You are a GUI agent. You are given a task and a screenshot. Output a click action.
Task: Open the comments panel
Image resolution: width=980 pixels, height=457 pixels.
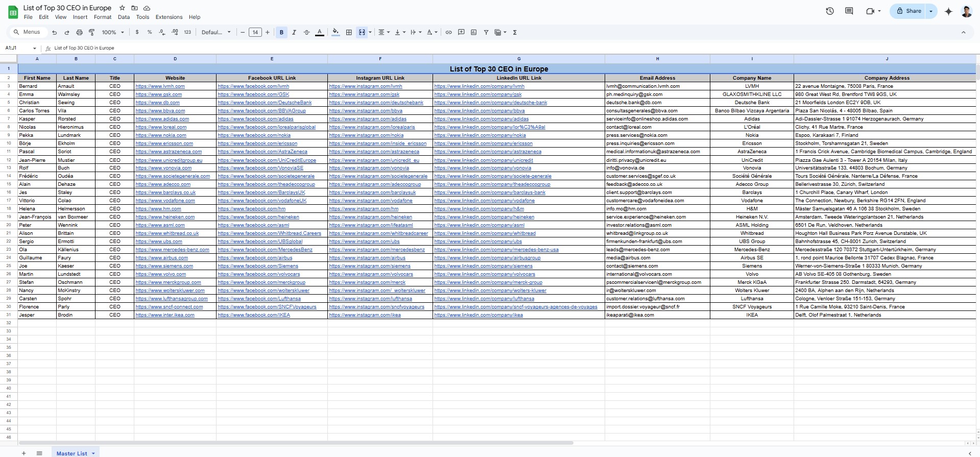[x=849, y=11]
